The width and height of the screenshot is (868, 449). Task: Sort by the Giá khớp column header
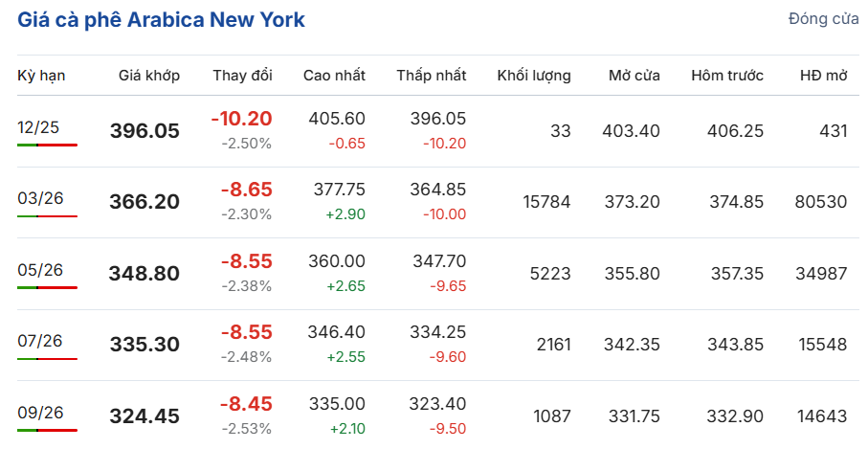point(149,76)
